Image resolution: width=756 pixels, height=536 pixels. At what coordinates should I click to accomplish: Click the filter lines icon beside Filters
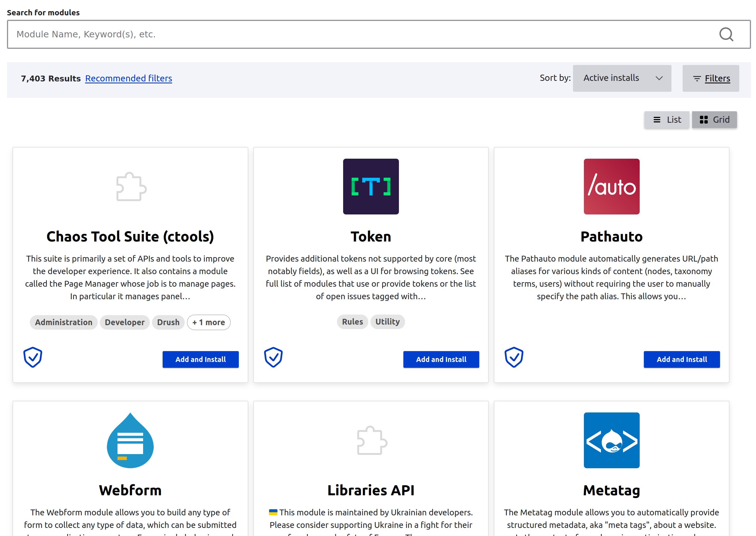[x=697, y=79]
